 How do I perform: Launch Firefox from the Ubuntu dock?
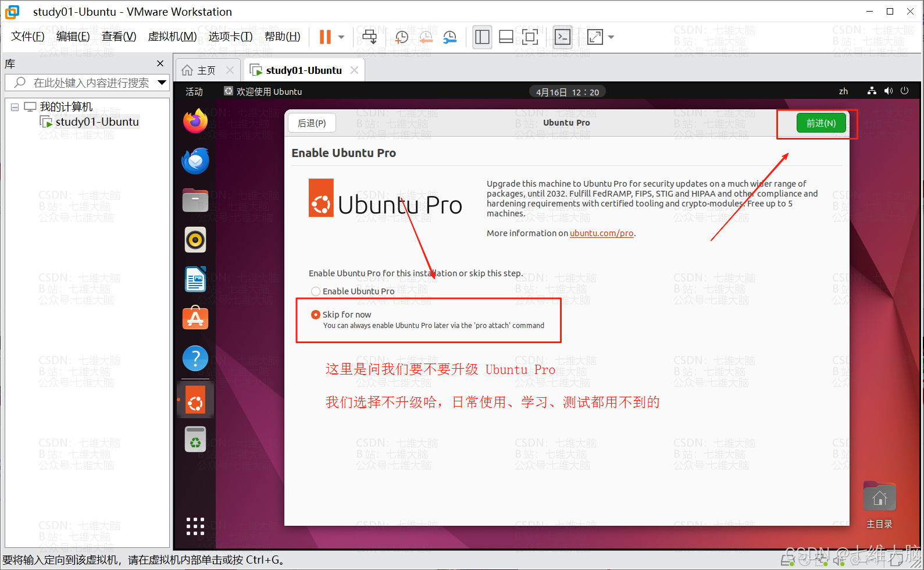click(x=195, y=121)
